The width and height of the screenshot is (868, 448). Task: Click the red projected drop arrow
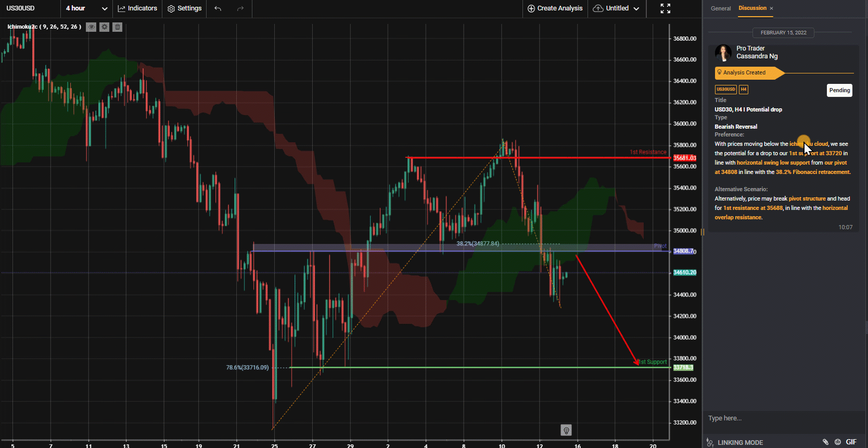click(607, 310)
